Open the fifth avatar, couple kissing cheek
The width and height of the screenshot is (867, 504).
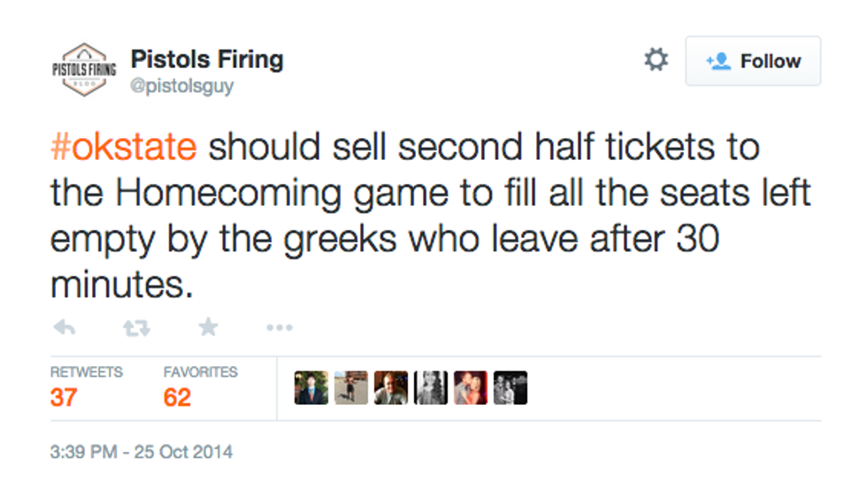pyautogui.click(x=471, y=387)
